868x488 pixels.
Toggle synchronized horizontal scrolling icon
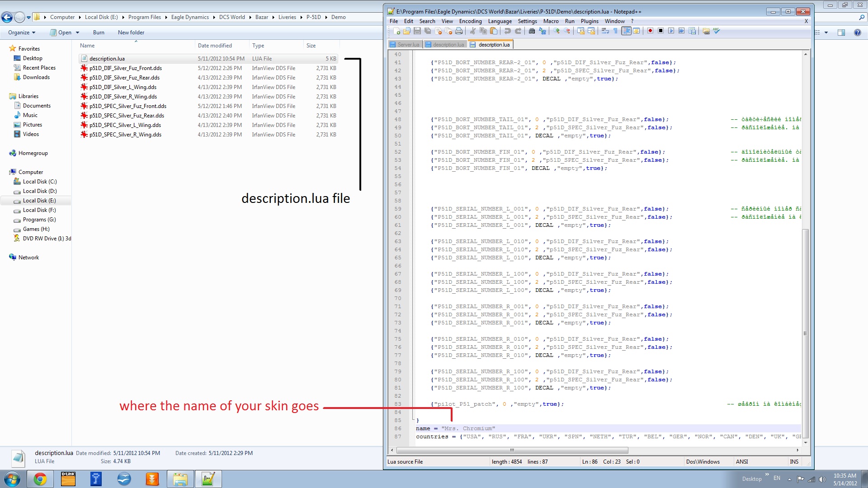591,31
